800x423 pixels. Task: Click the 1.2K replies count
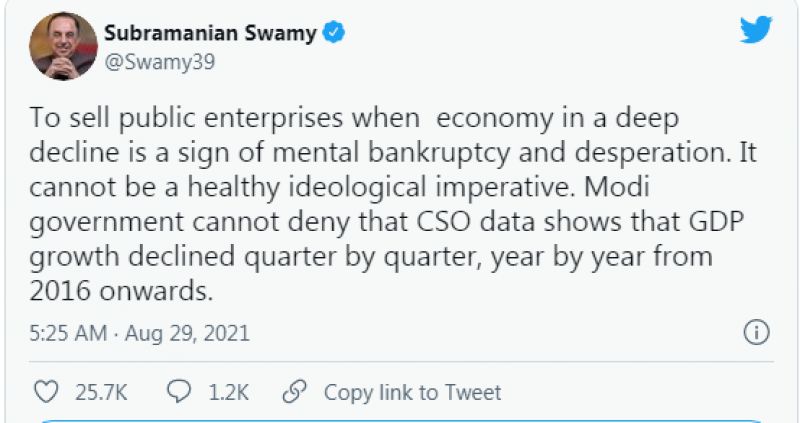point(229,392)
